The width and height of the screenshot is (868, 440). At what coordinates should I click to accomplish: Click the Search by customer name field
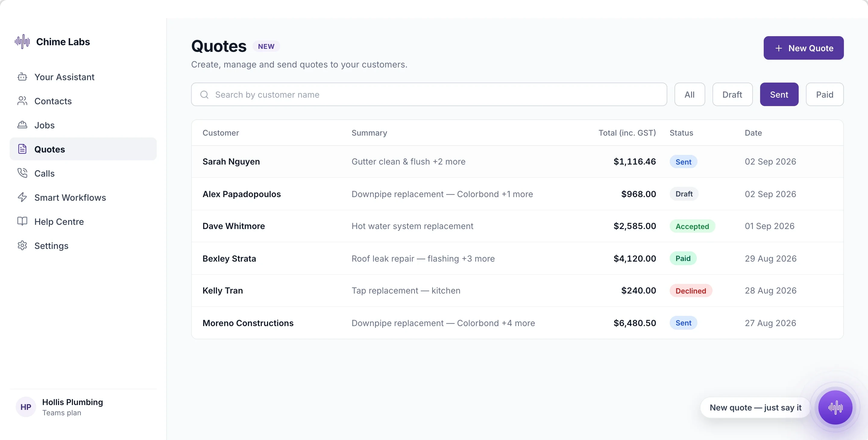[x=429, y=94]
